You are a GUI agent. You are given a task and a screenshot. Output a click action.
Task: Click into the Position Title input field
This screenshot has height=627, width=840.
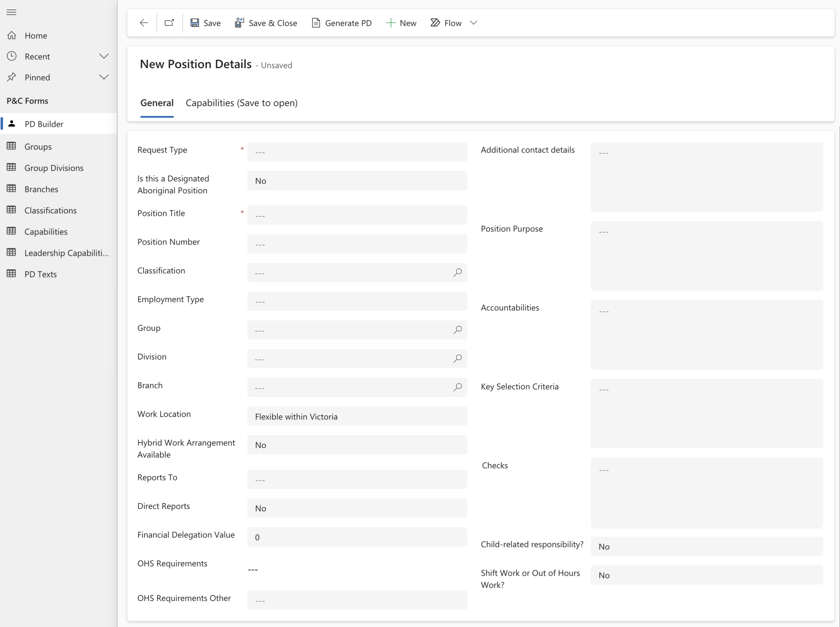[357, 216]
